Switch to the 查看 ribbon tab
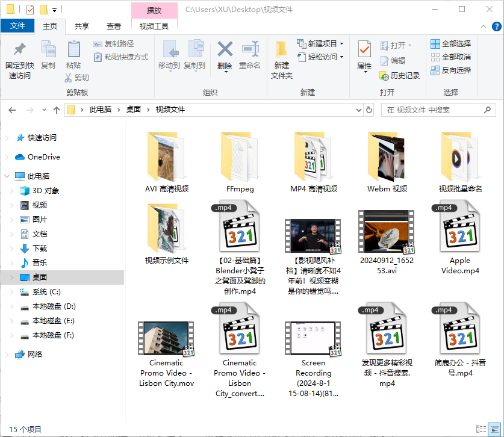 pyautogui.click(x=112, y=26)
